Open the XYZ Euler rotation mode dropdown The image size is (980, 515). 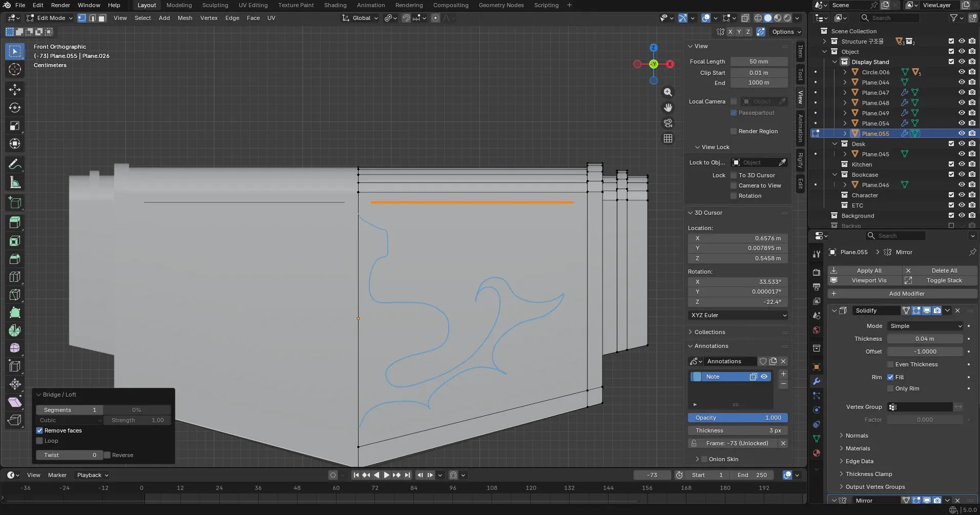tap(738, 315)
